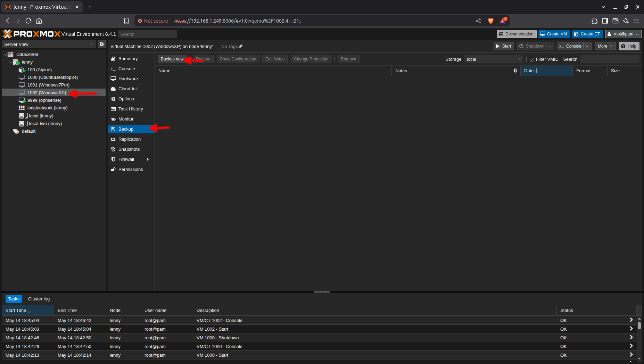Open the Hardware section
Viewport: 644px width, 364px height.
tap(131, 79)
